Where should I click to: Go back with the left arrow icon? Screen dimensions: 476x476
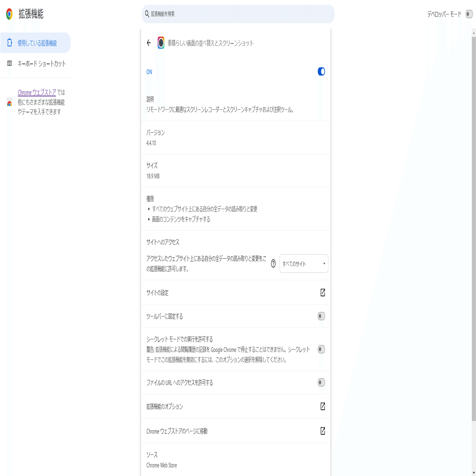[x=149, y=43]
